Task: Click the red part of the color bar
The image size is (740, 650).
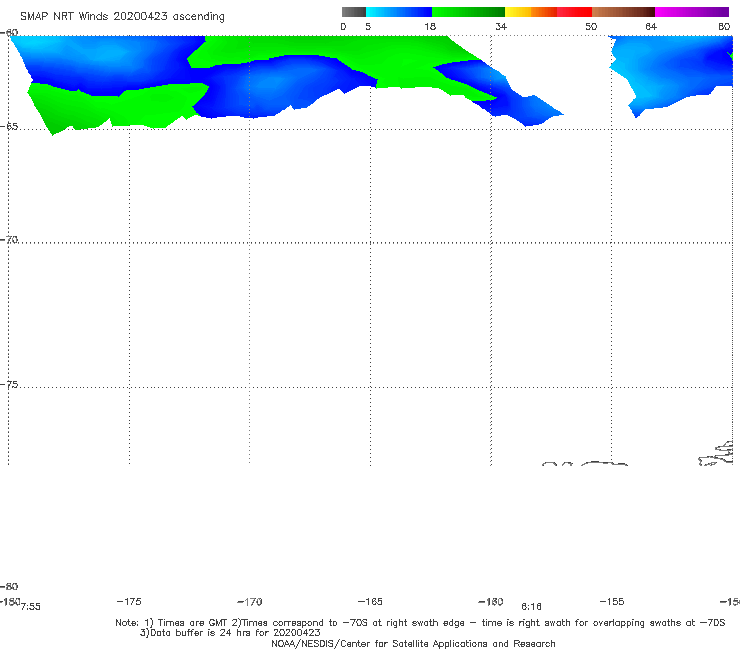Action: 574,12
